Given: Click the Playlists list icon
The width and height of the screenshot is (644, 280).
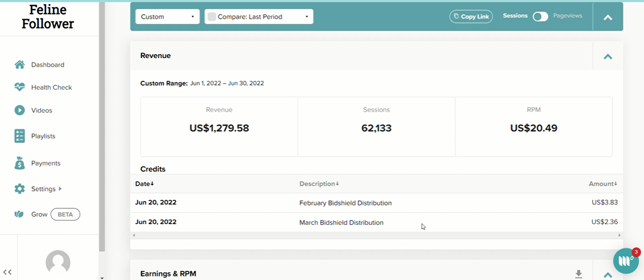Looking at the screenshot, I should pos(19,136).
